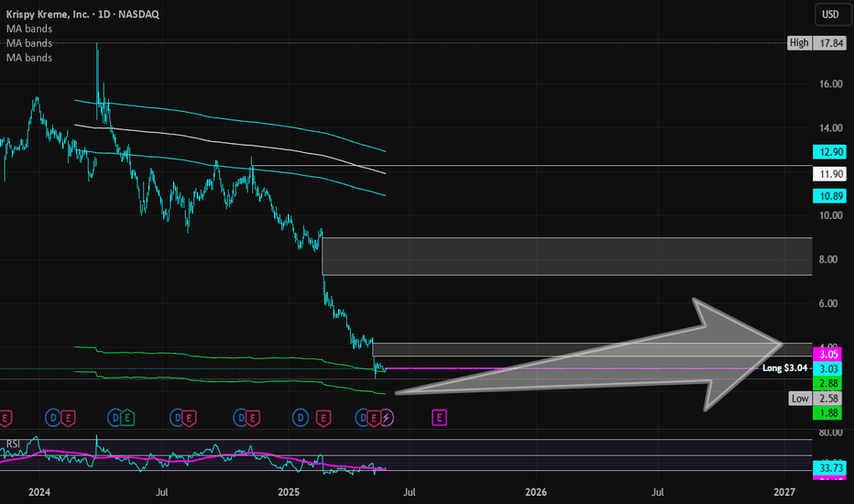Click the cyan 12.90 price axis label
The height and width of the screenshot is (504, 854).
pos(830,152)
